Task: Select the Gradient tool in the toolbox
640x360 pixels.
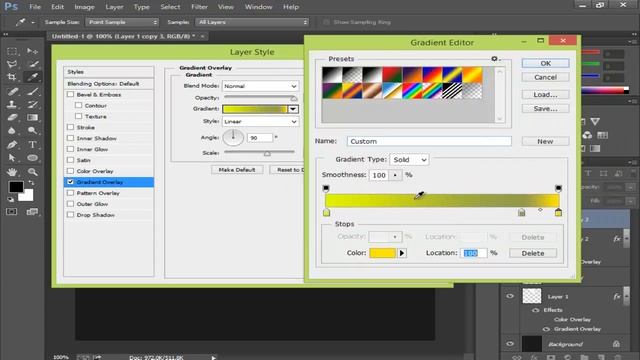Action: point(32,118)
